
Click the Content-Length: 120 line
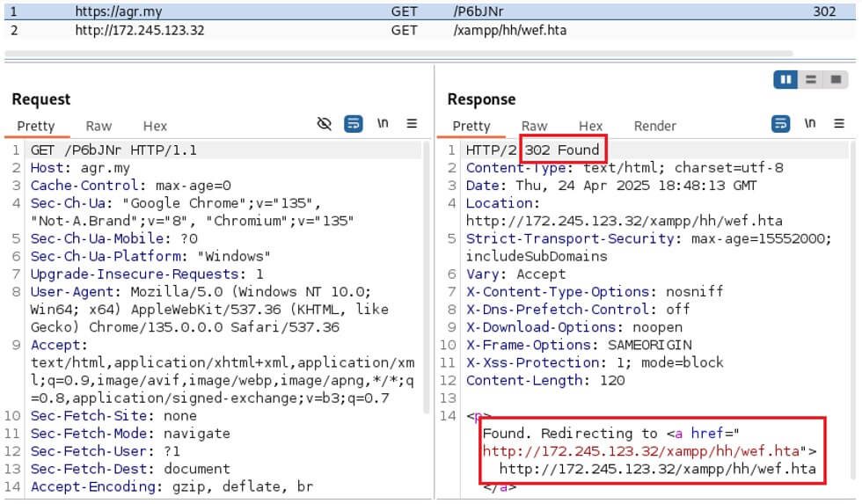544,380
